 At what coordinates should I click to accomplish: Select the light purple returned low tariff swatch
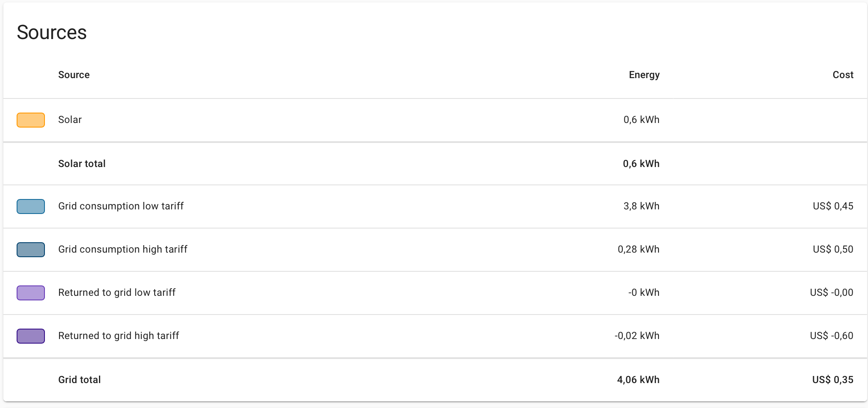31,293
